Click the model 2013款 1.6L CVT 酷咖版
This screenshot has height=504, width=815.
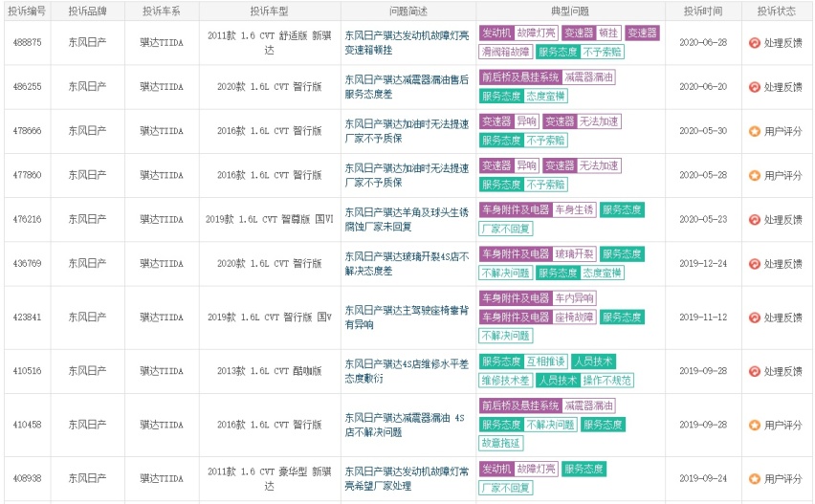269,371
